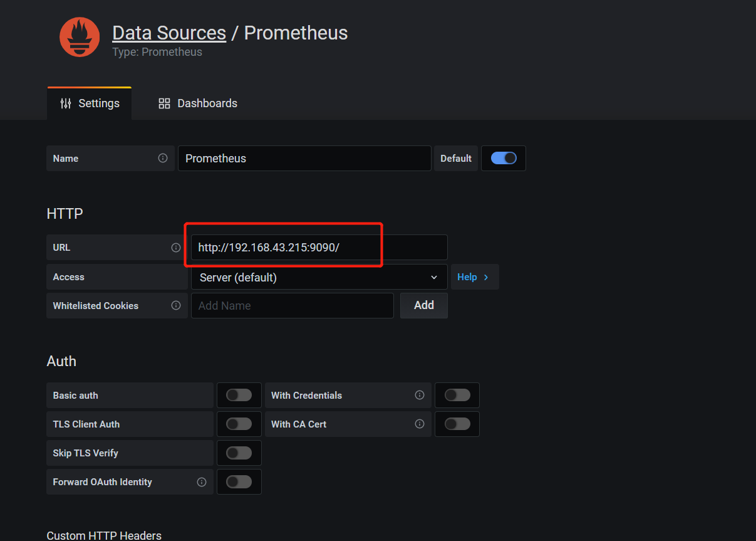Click the With CA Cert label

tap(299, 424)
